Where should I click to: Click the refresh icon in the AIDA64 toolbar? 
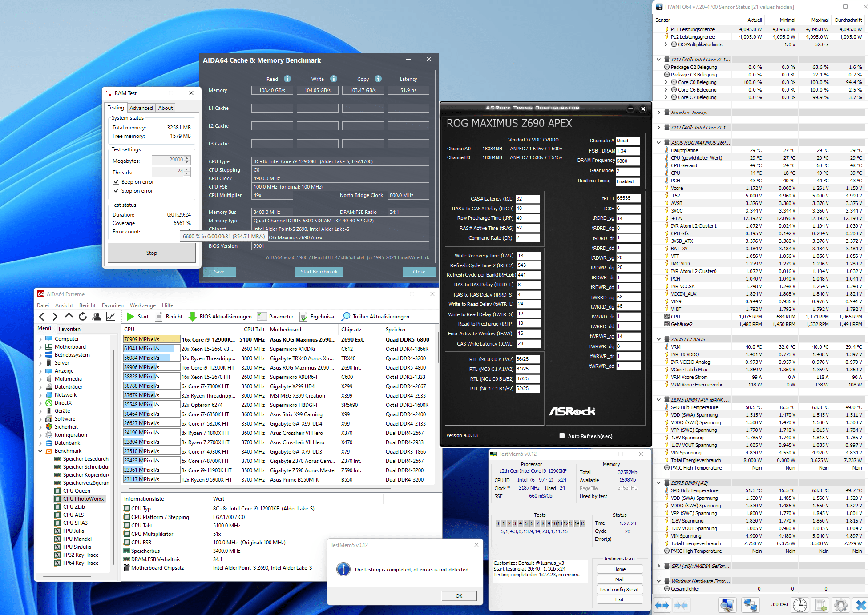coord(83,317)
